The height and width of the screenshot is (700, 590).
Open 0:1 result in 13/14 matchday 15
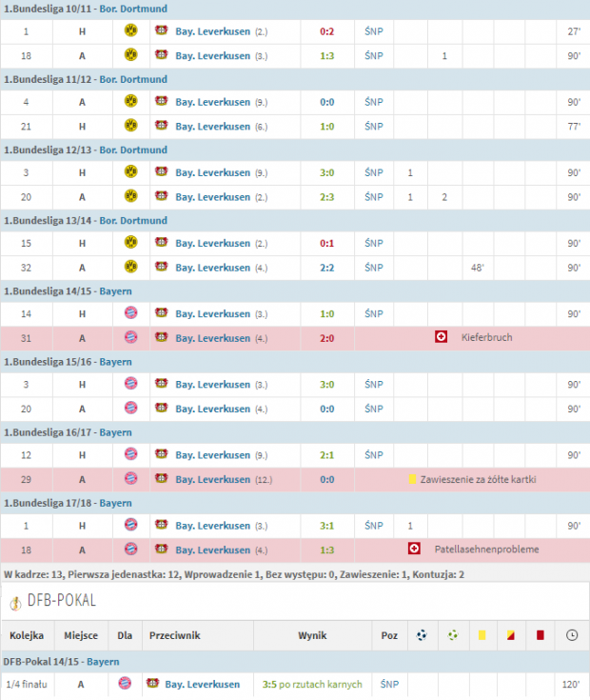[x=327, y=243]
